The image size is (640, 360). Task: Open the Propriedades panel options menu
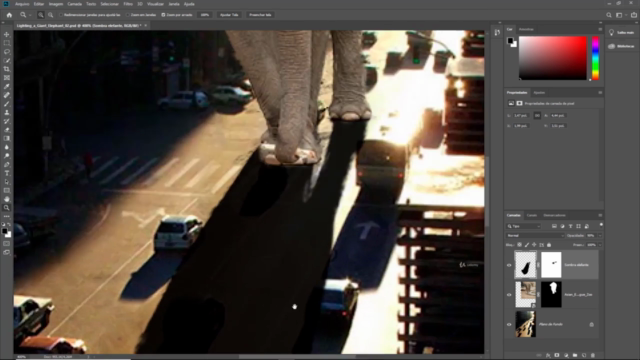coord(600,93)
